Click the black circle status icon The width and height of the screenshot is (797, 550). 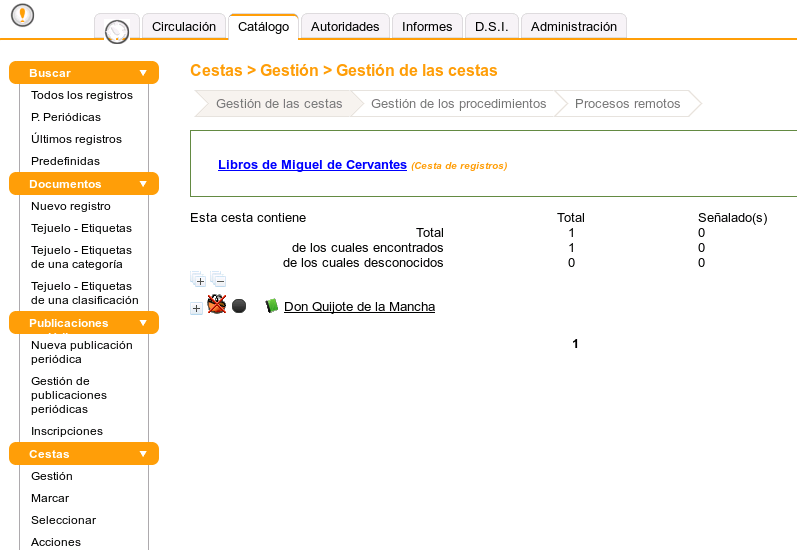click(239, 306)
